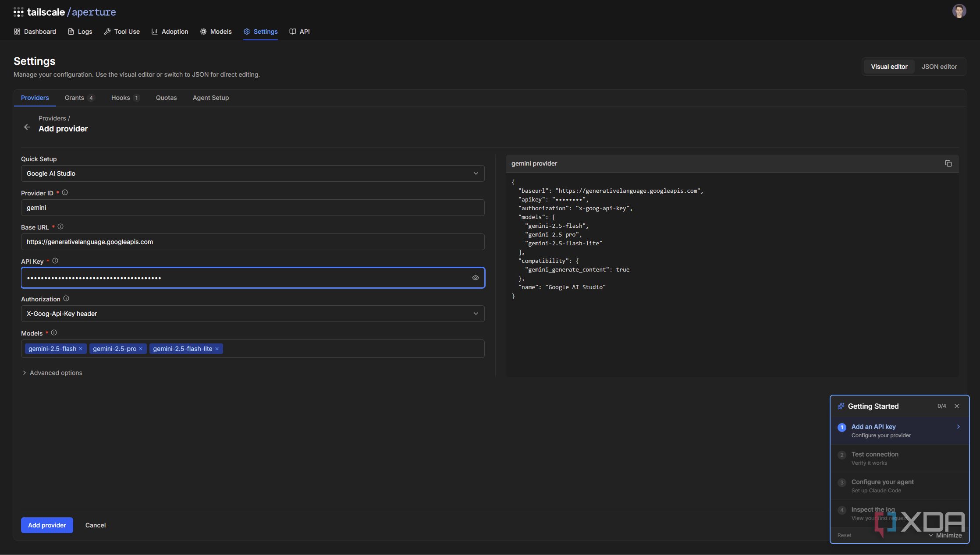Focus the Provider ID input field

(x=253, y=208)
